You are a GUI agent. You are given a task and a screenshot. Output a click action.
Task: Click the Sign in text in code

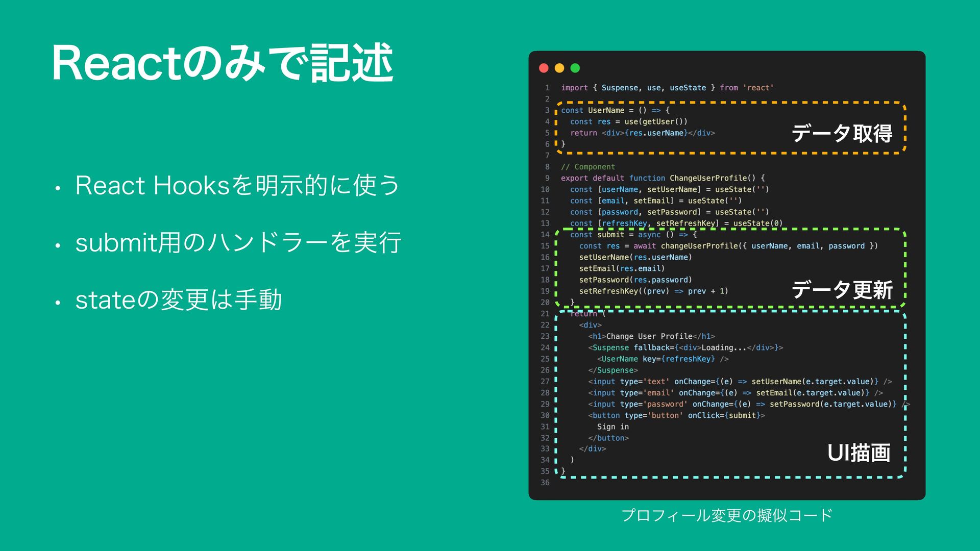tap(612, 427)
